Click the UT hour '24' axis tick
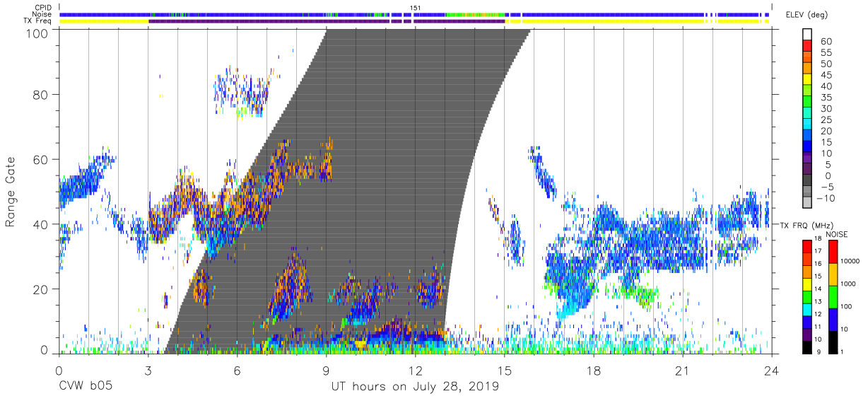 (771, 371)
